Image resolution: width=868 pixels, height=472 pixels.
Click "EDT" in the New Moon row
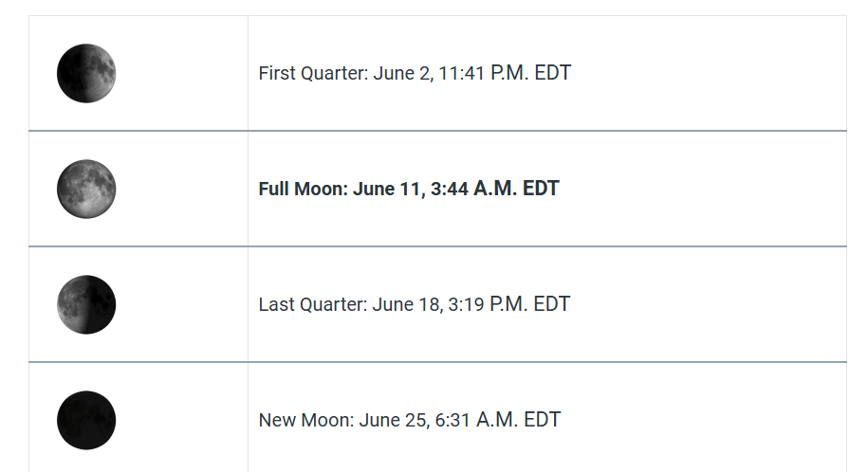(x=543, y=420)
